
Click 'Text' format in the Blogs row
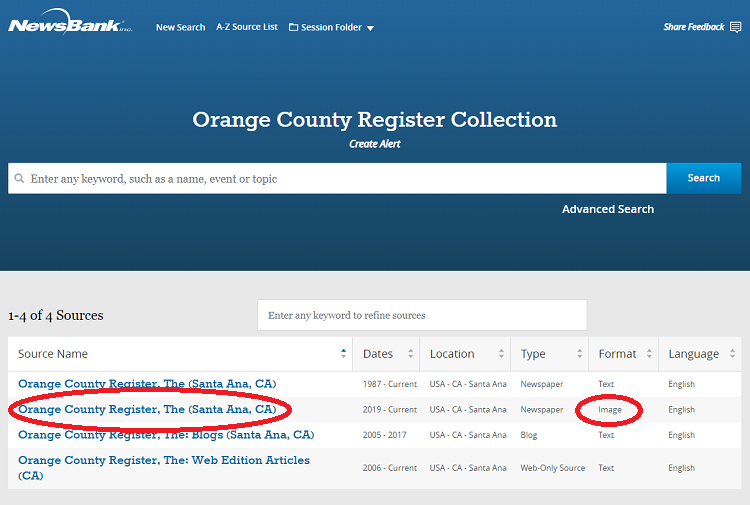coord(606,435)
